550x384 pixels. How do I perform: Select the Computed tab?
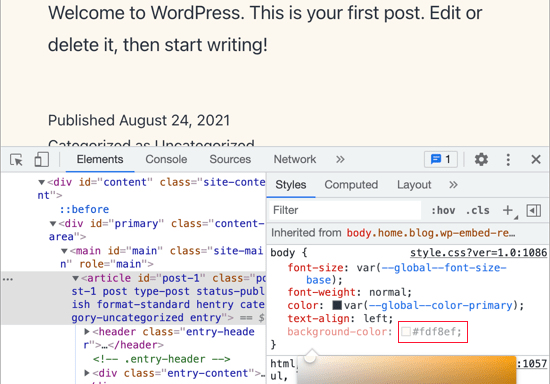pyautogui.click(x=351, y=185)
